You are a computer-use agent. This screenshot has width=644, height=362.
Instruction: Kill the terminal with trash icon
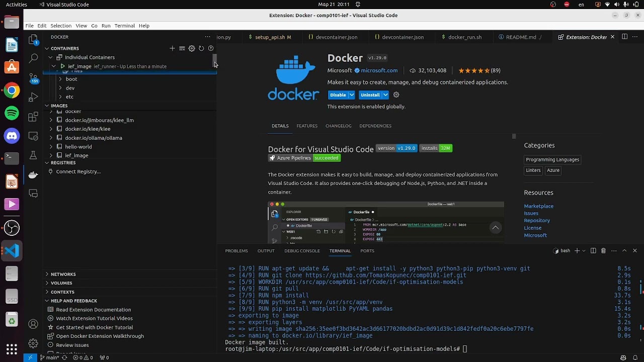(603, 250)
